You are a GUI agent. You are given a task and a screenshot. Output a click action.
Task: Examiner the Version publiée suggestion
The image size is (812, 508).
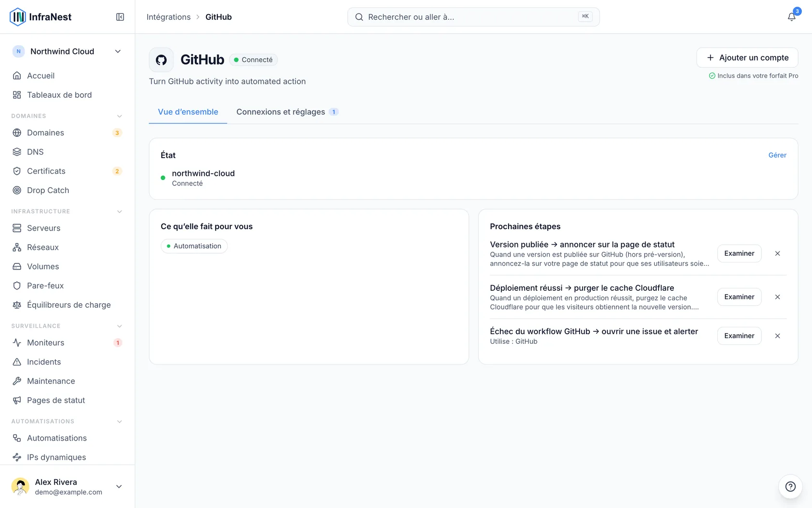(739, 253)
